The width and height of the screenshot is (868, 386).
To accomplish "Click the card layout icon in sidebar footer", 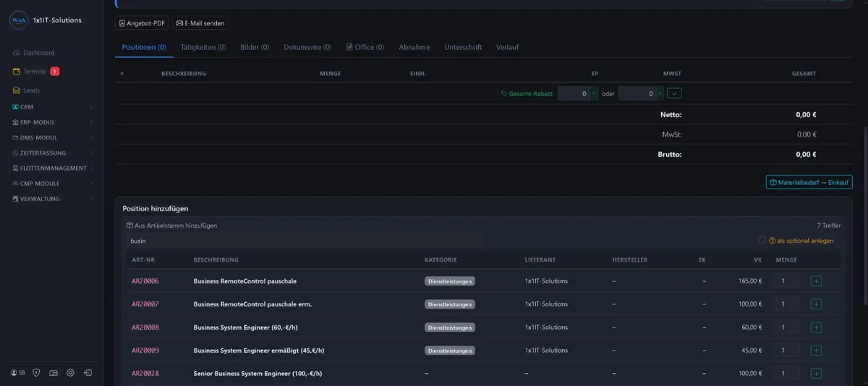I will (x=54, y=373).
